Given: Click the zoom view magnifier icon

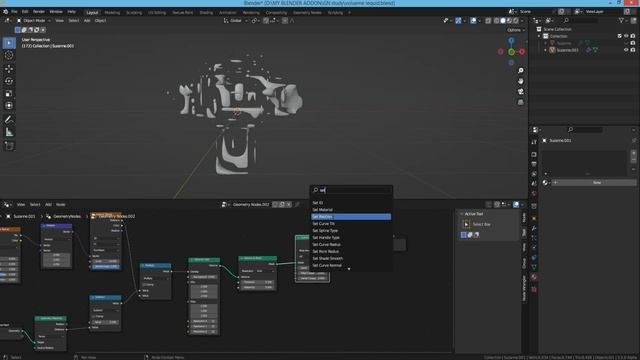Looking at the screenshot, I should click(x=520, y=71).
